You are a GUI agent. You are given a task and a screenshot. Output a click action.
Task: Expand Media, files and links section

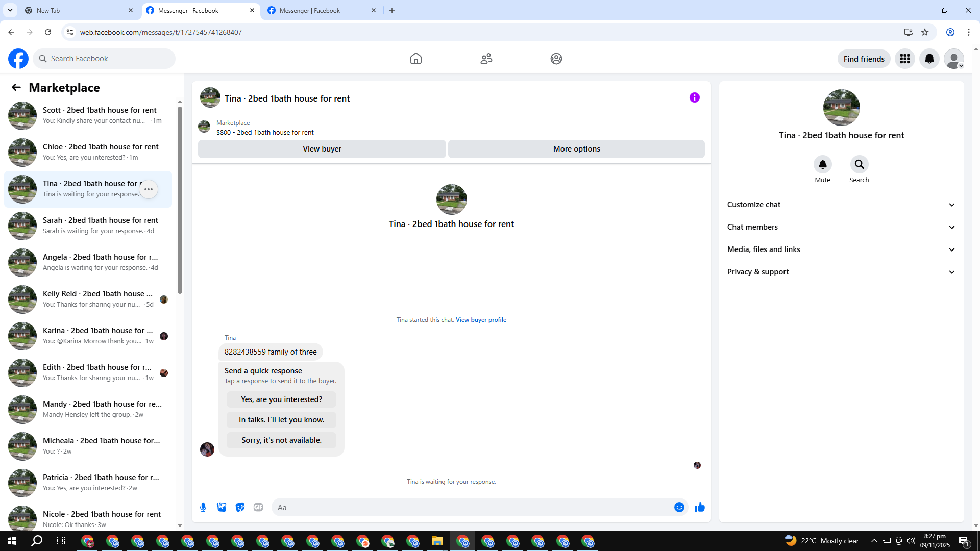click(841, 249)
